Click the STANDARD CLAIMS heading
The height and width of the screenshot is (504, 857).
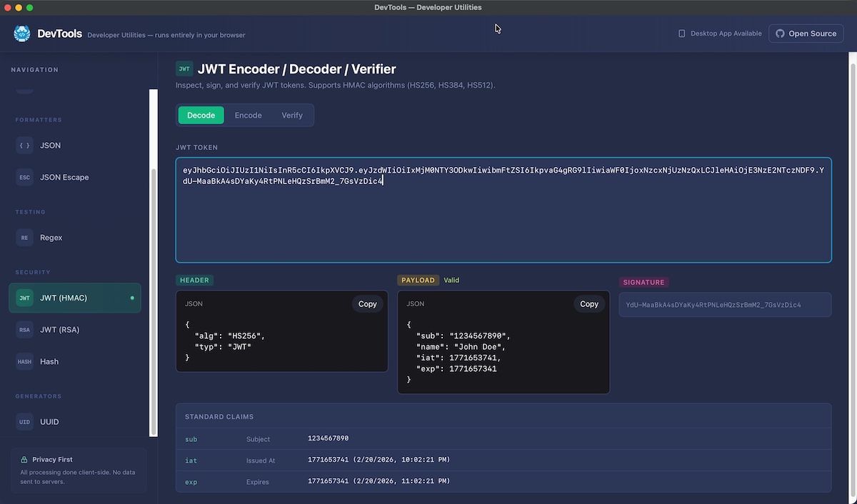pos(219,417)
